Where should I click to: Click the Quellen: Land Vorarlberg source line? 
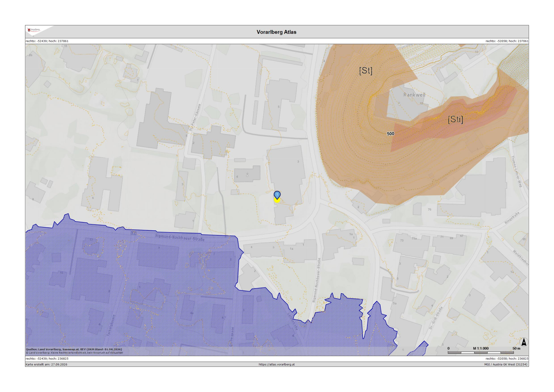tap(74, 349)
